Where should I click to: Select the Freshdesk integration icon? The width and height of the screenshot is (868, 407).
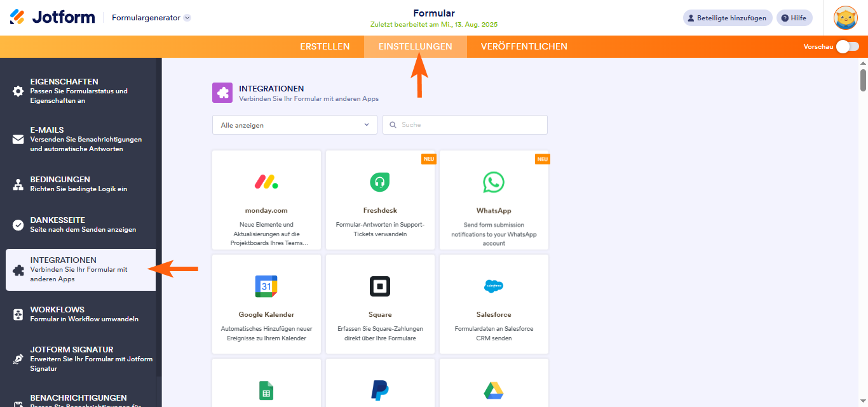(380, 182)
